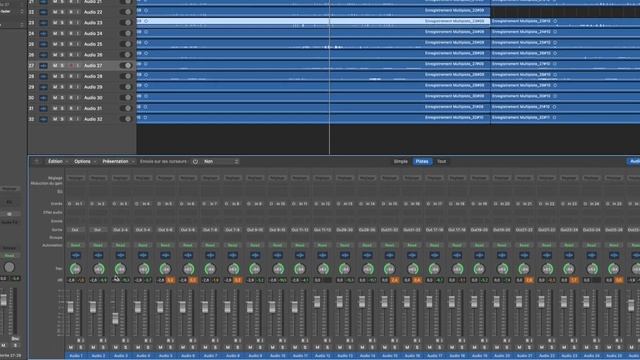This screenshot has width=640, height=360.
Task: Switch mixer view to Simple
Action: tap(400, 162)
